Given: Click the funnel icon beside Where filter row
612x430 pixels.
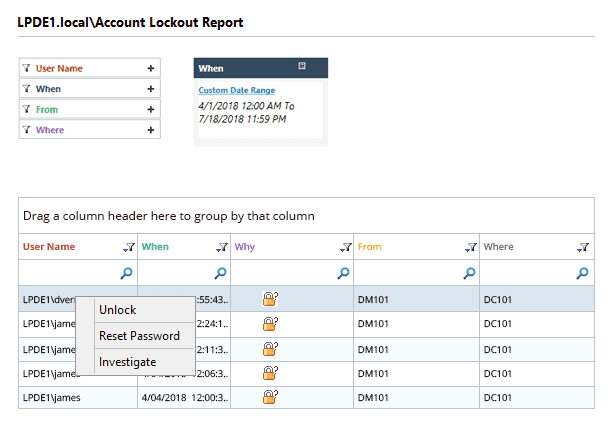Looking at the screenshot, I should coord(26,130).
